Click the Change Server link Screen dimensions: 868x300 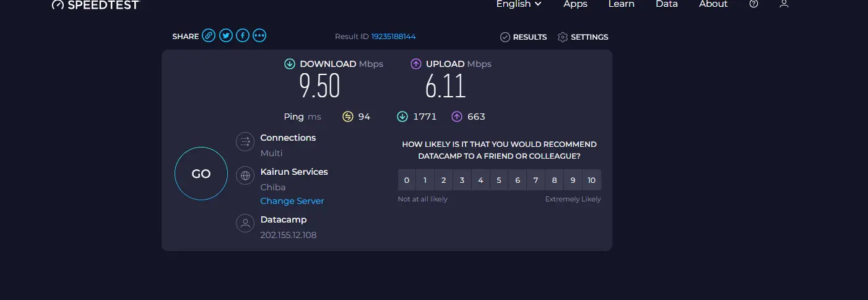[x=292, y=201]
